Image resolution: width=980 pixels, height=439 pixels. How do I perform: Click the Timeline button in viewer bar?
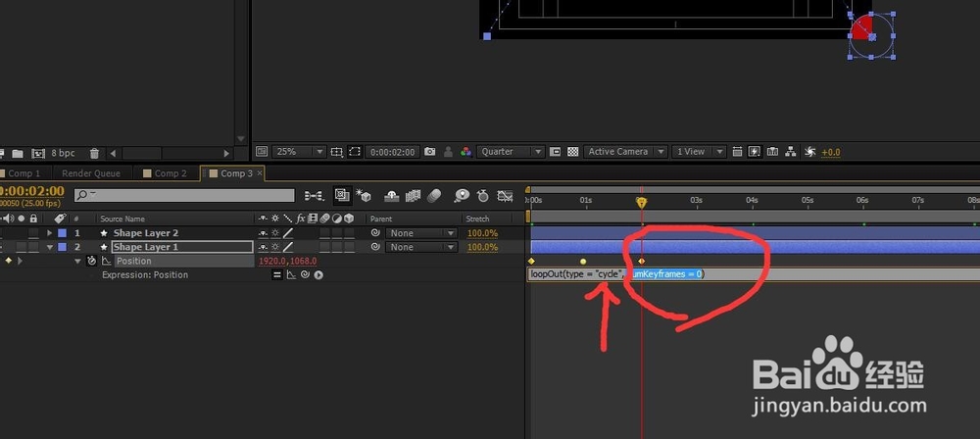(773, 151)
